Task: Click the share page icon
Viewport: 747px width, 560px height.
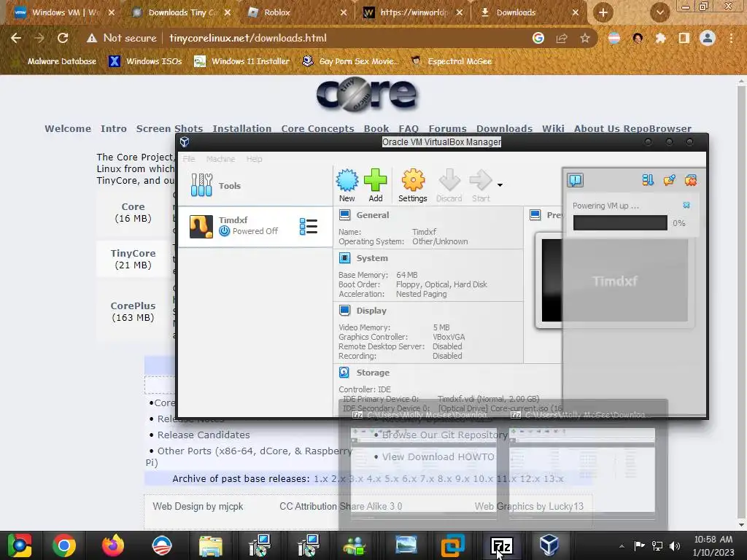Action: [x=562, y=38]
